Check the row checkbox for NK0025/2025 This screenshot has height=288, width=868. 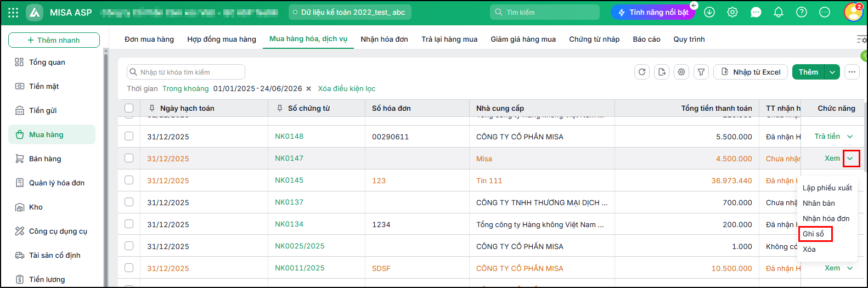(129, 246)
